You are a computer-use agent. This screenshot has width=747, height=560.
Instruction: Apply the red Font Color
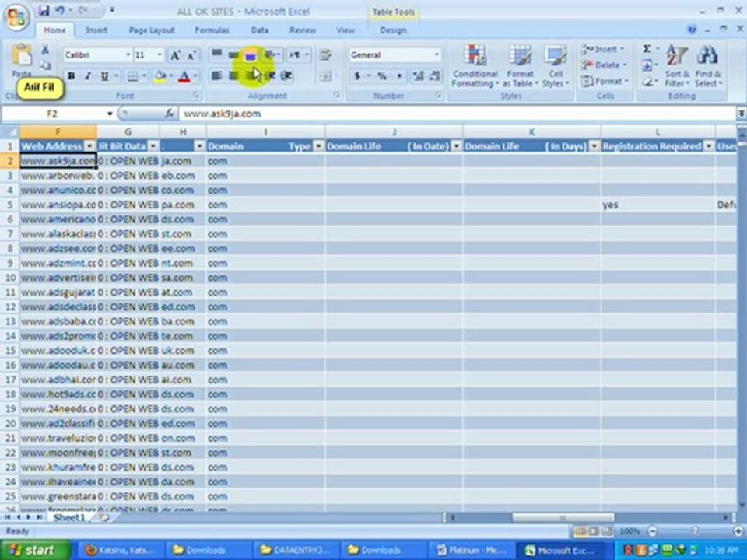click(x=184, y=76)
